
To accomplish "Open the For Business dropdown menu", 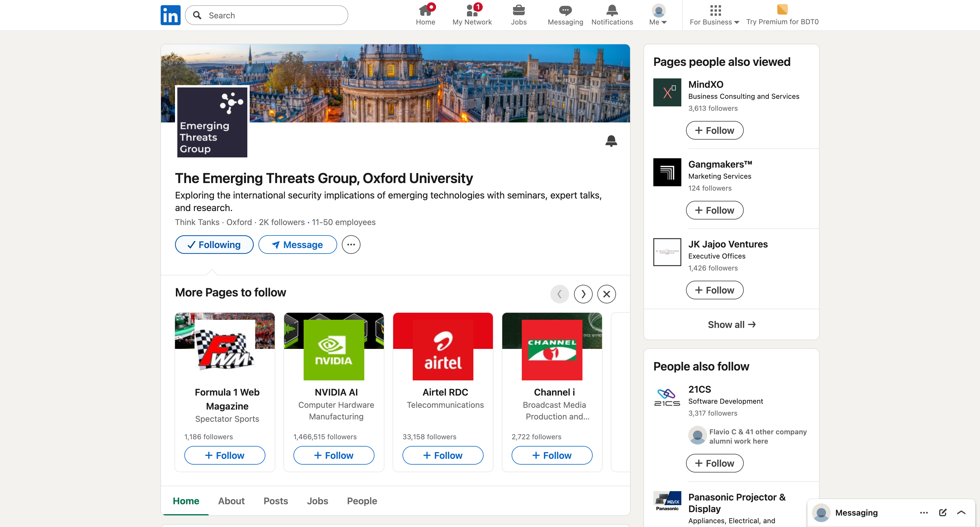I will tap(714, 15).
